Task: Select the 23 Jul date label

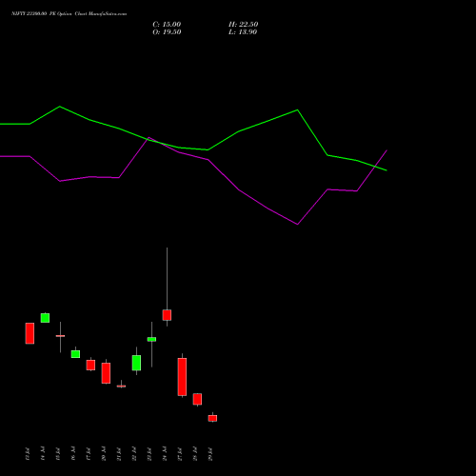Action: point(149,454)
